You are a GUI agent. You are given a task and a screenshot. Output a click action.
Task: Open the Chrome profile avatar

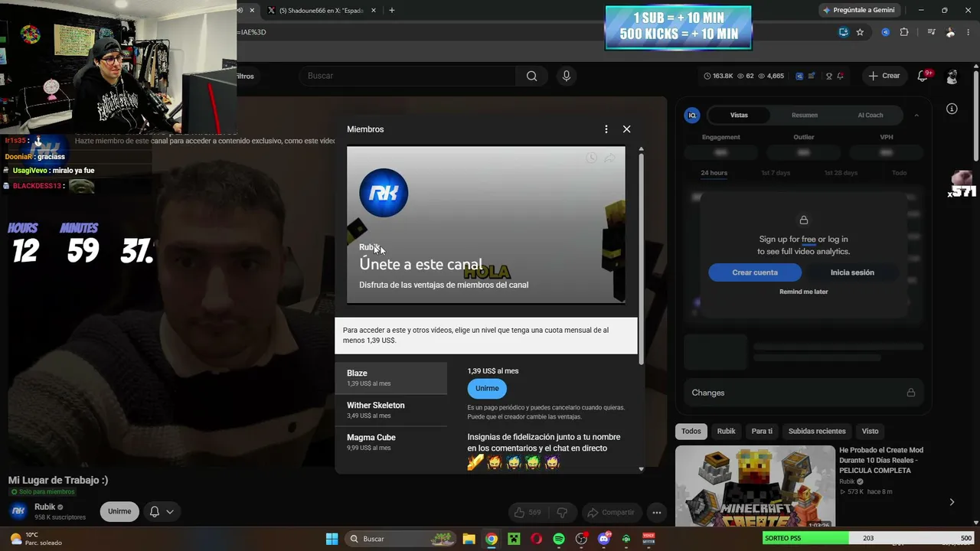pos(950,32)
